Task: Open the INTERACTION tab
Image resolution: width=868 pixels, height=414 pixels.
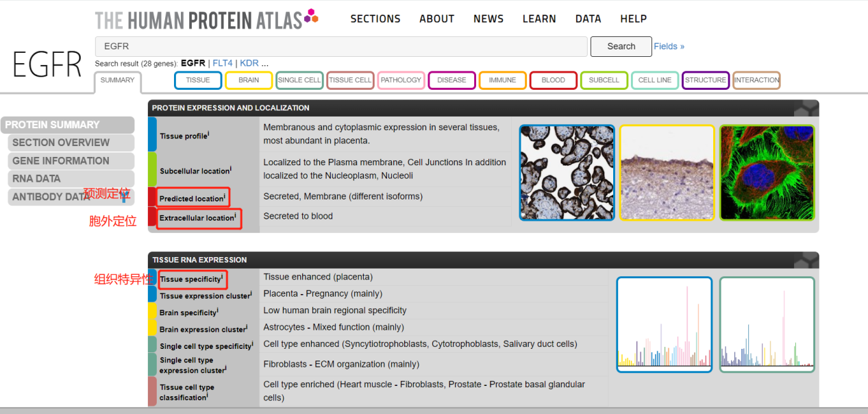Action: pyautogui.click(x=756, y=80)
